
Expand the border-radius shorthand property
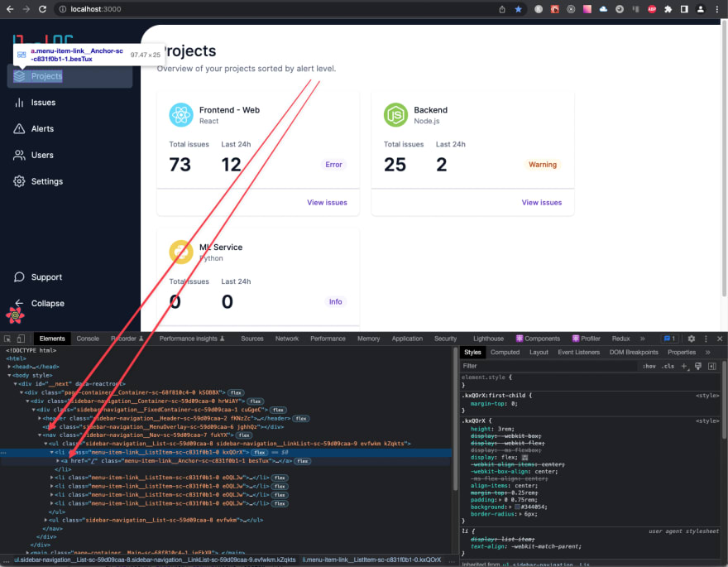pyautogui.click(x=521, y=514)
